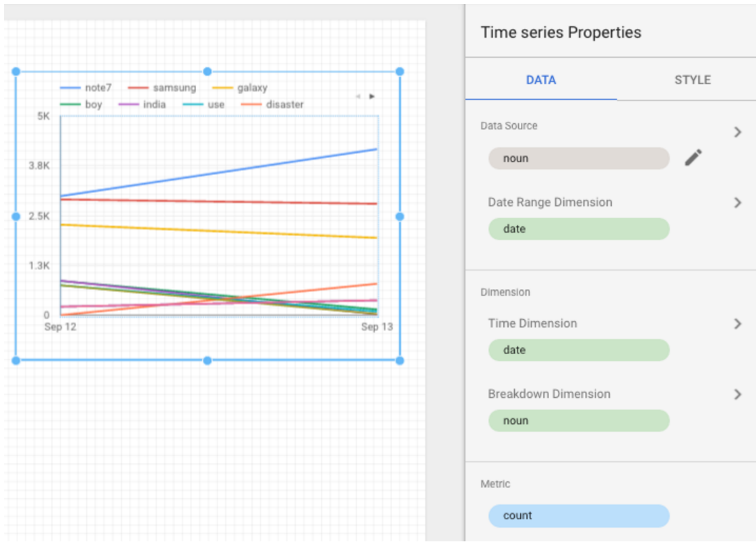The width and height of the screenshot is (756, 544).
Task: Click the note7 legend entry
Action: pos(86,88)
